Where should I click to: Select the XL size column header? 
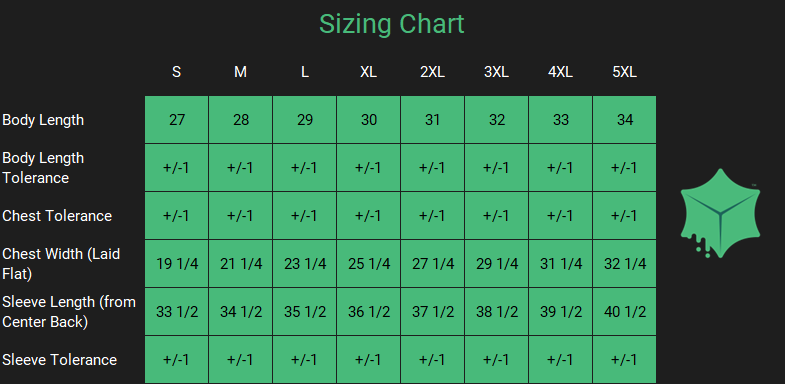[x=368, y=72]
